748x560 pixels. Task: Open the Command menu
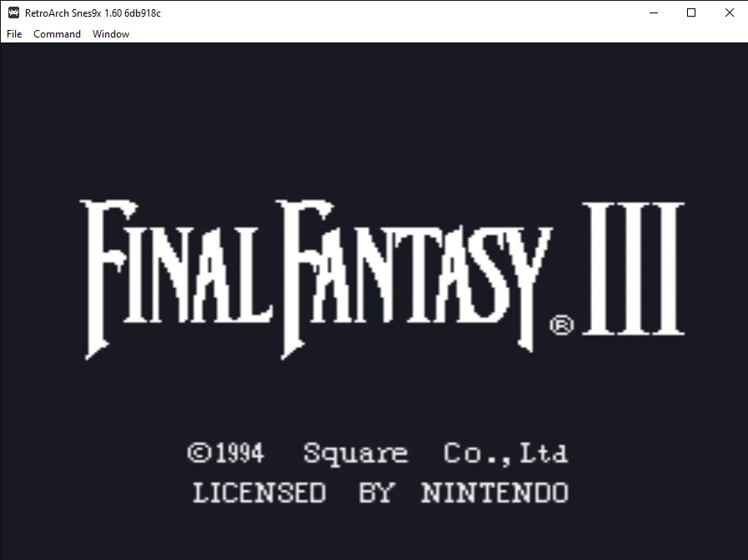(57, 34)
